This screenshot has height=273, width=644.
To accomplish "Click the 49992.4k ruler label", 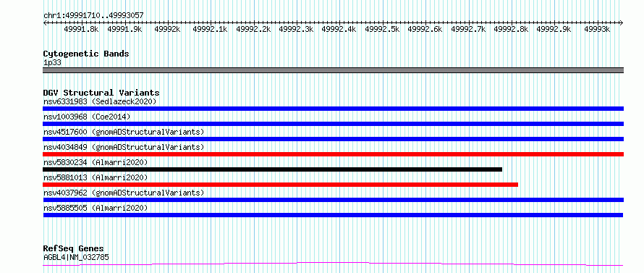I will coord(339,29).
